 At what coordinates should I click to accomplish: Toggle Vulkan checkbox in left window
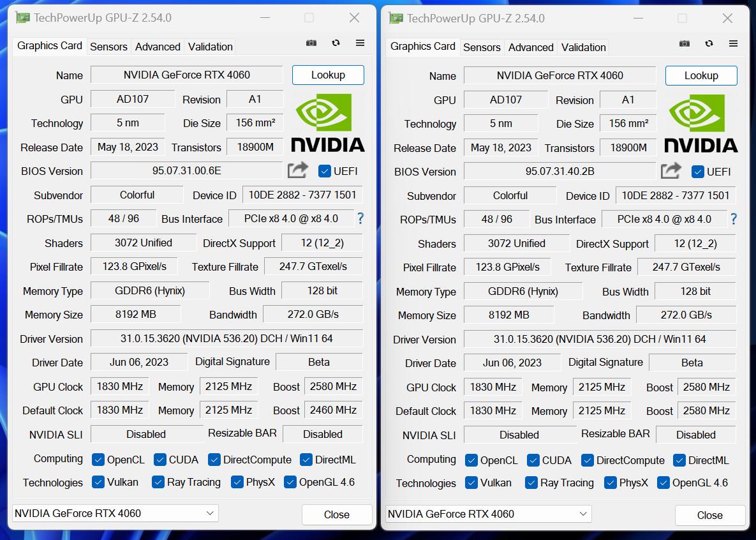pyautogui.click(x=98, y=482)
